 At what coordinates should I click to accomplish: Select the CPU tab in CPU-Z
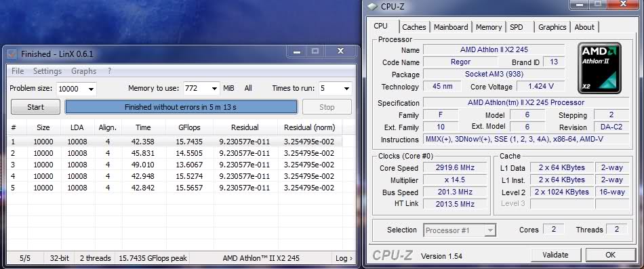381,26
